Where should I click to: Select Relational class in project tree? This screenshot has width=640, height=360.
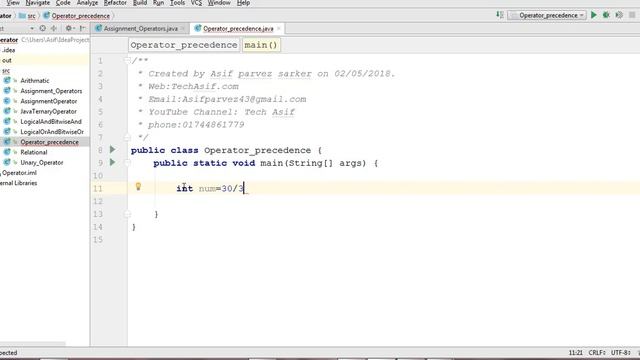(x=34, y=152)
